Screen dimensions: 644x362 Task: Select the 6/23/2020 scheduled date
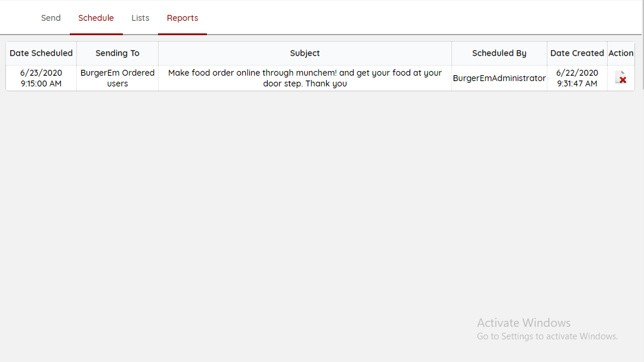click(x=41, y=73)
